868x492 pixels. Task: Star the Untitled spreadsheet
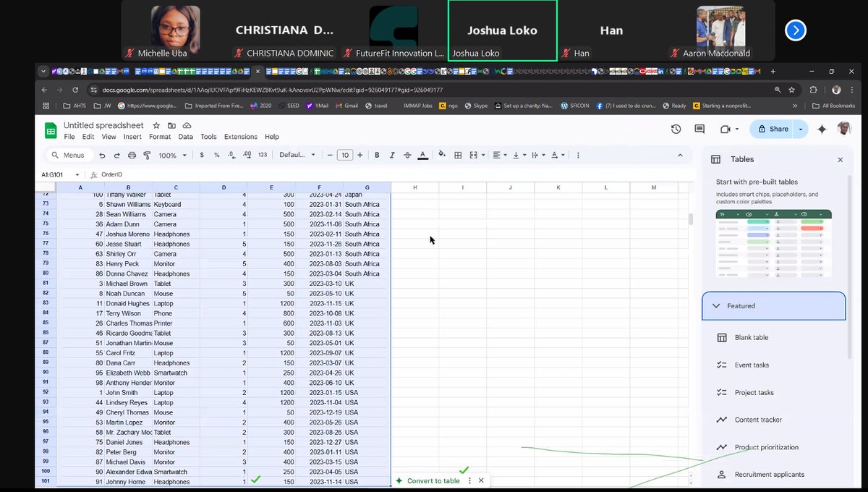156,126
